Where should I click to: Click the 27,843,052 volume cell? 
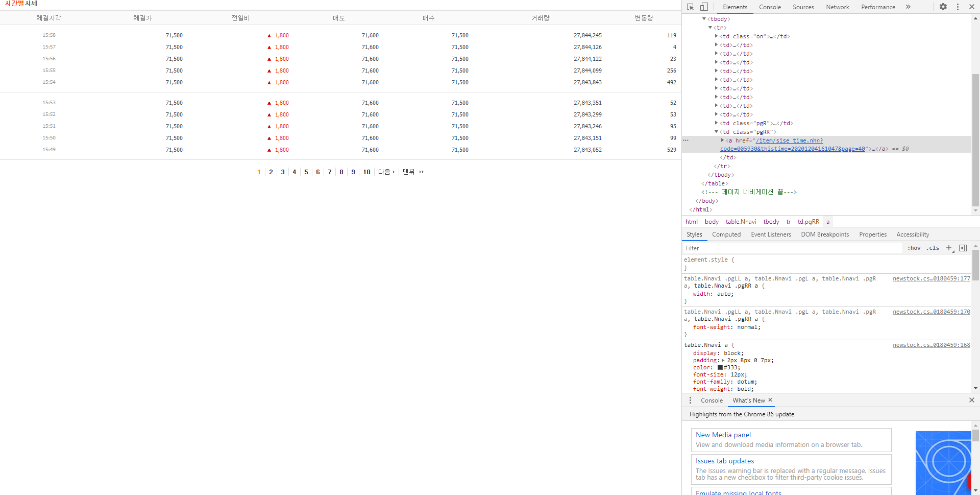[x=587, y=150]
